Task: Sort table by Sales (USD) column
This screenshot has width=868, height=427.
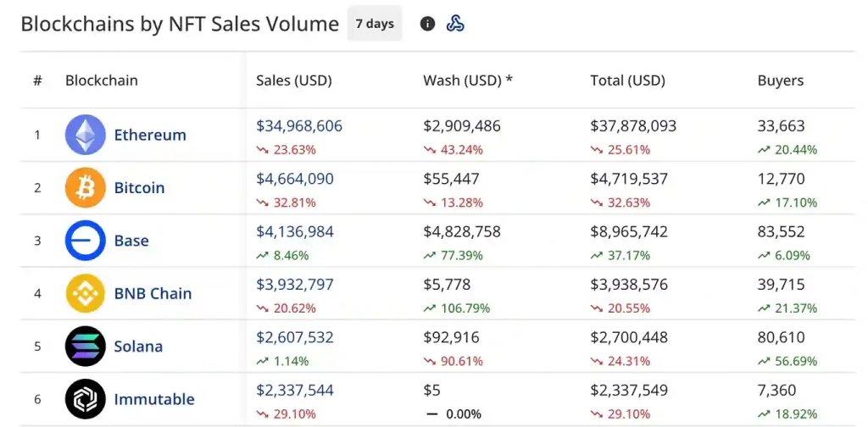Action: tap(293, 81)
